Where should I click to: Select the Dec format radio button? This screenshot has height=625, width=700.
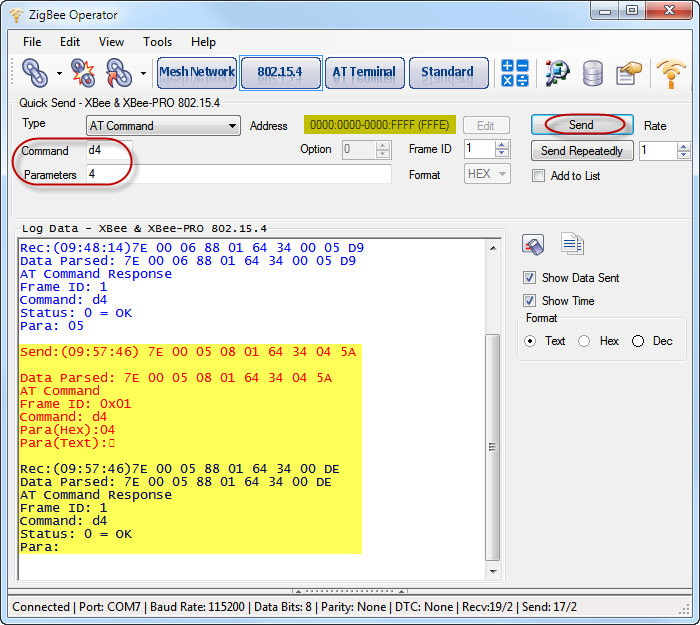tap(638, 341)
